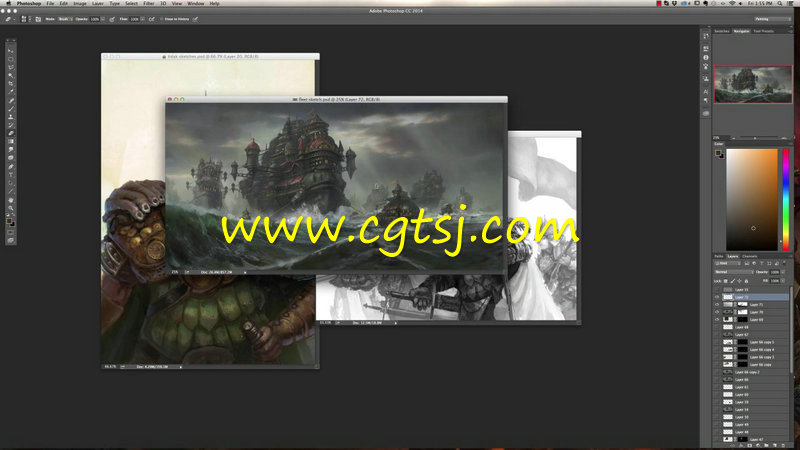This screenshot has width=800, height=450.
Task: Show Layer 68 via its visibility box
Action: tap(717, 327)
